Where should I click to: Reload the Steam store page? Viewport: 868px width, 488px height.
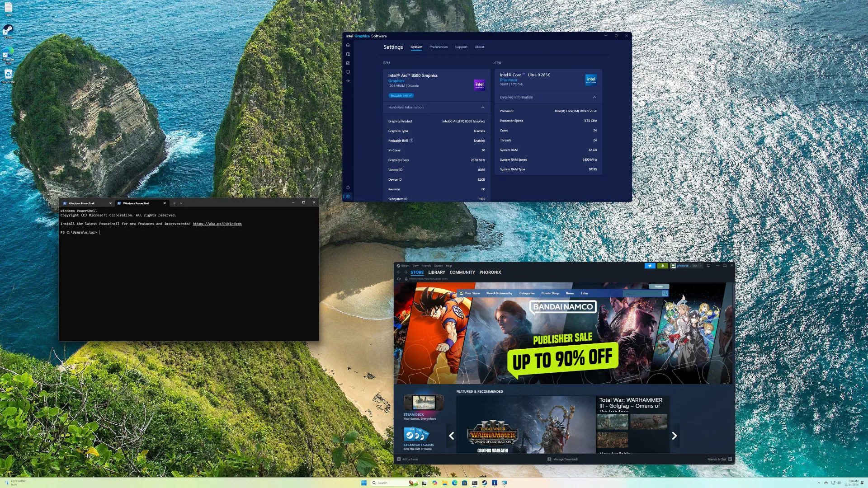(x=399, y=279)
